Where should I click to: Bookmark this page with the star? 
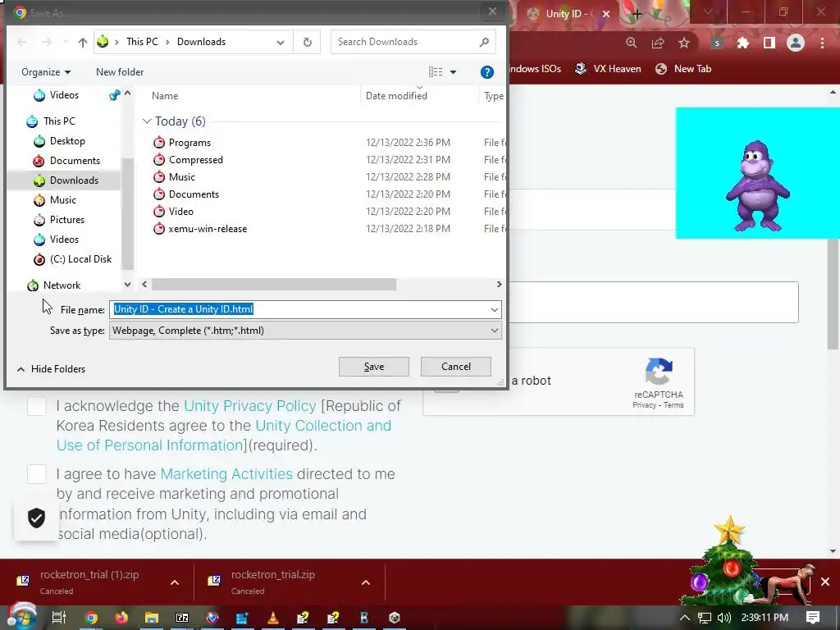pyautogui.click(x=684, y=43)
